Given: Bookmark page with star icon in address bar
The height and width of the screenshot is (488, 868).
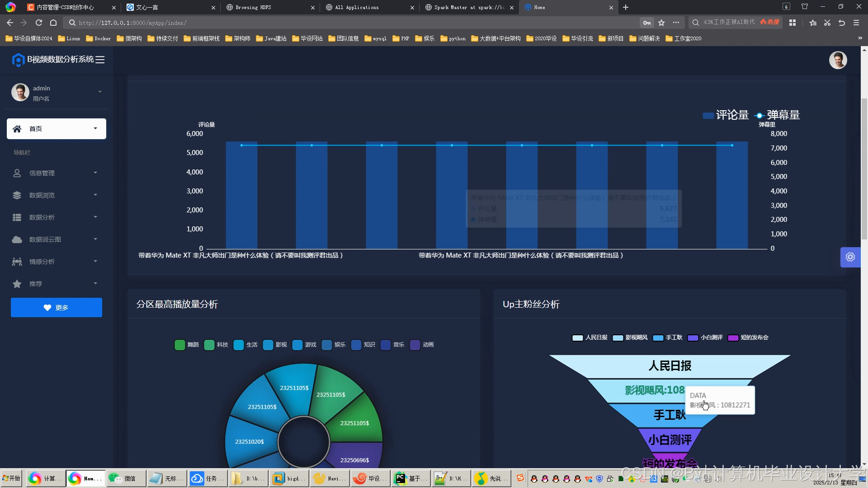Looking at the screenshot, I should pos(661,23).
